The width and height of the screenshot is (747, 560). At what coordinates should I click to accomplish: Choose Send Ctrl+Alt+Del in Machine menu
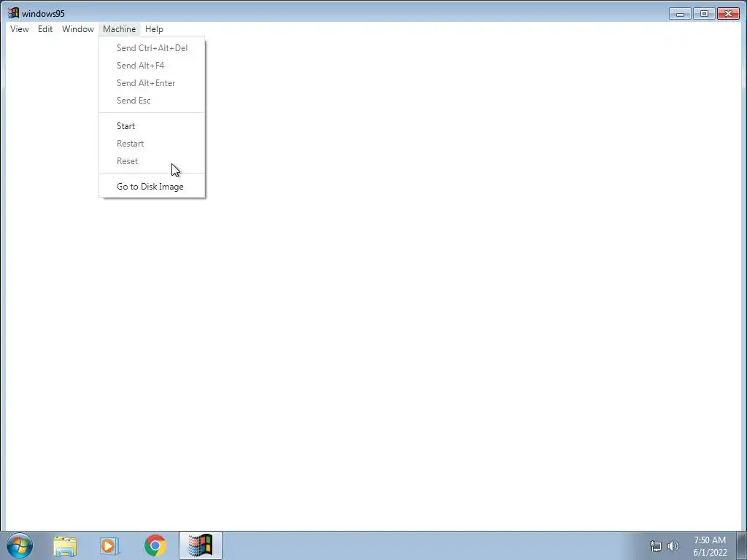tap(152, 48)
